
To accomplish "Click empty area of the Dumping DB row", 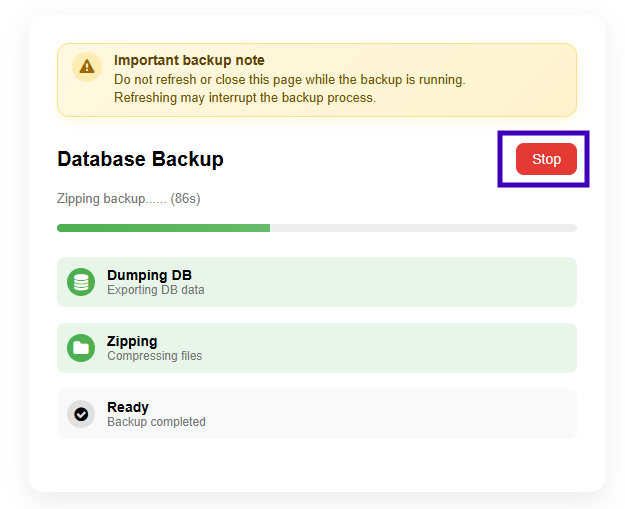I will pos(391,282).
